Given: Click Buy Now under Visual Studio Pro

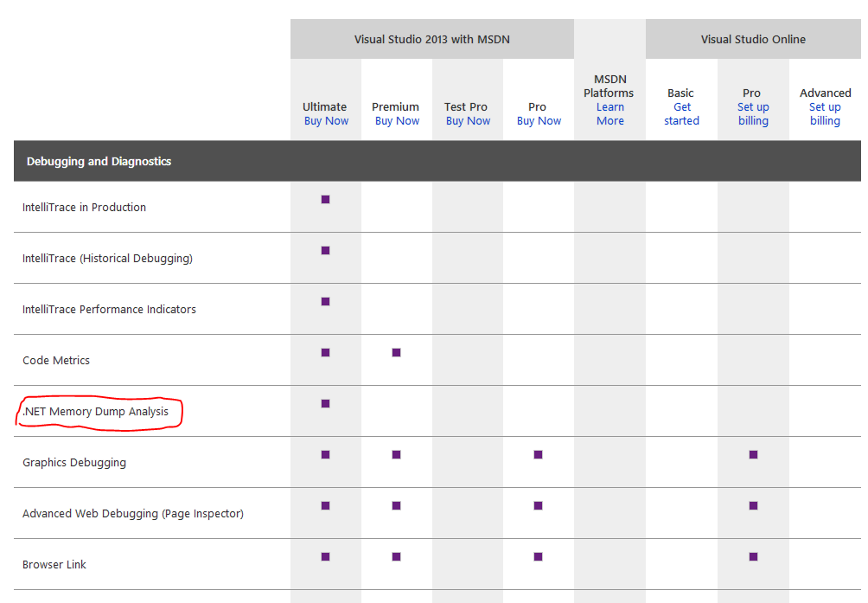Looking at the screenshot, I should point(539,121).
